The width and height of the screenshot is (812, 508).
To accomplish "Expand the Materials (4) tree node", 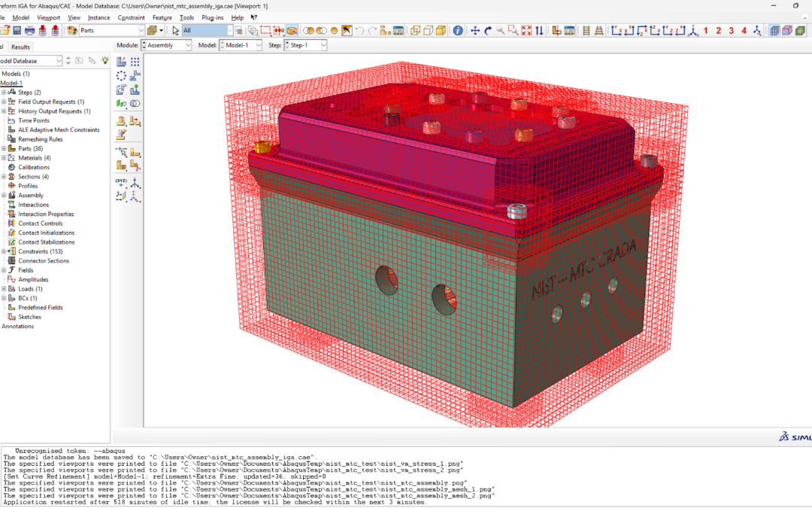I will click(4, 157).
